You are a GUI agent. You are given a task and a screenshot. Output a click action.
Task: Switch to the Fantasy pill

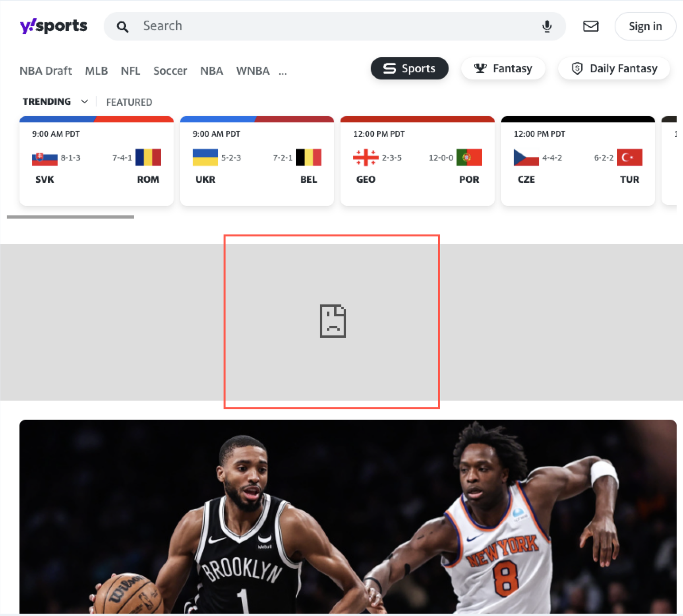pyautogui.click(x=503, y=68)
